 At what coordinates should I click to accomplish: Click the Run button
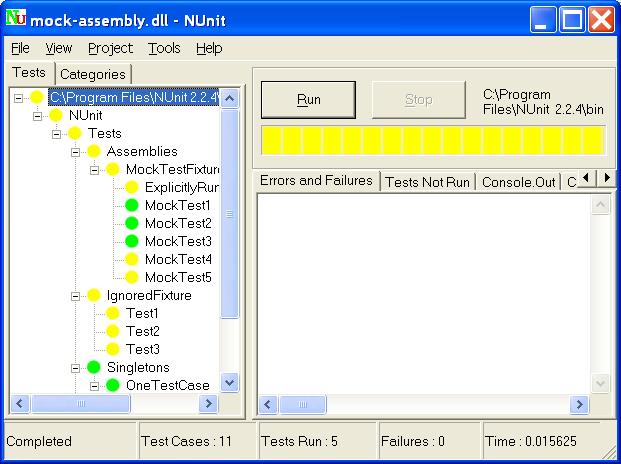click(x=308, y=100)
